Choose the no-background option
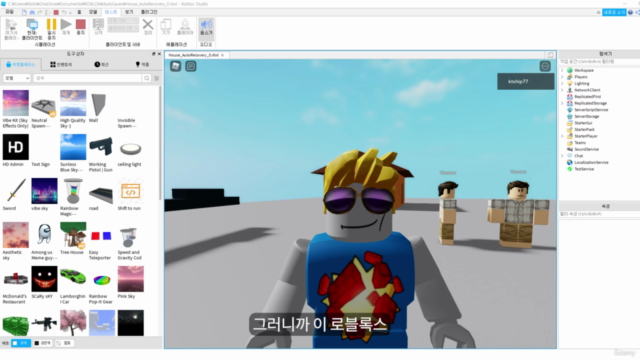 pyautogui.click(x=64, y=343)
